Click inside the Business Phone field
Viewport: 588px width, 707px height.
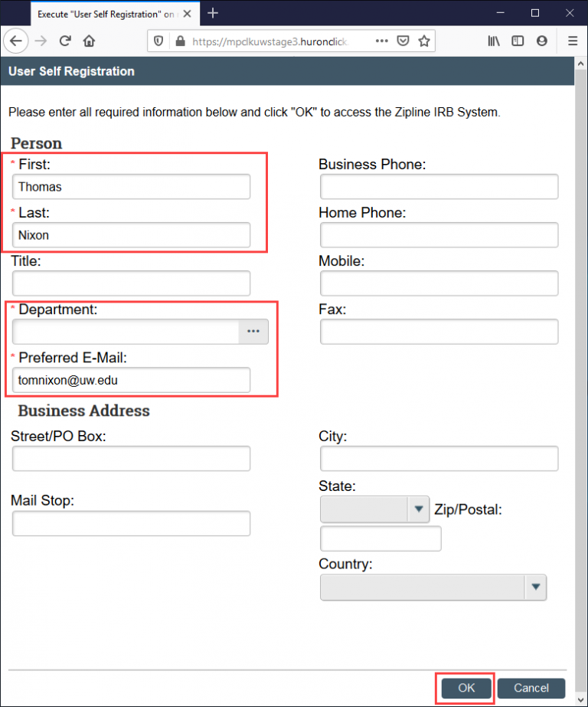pyautogui.click(x=439, y=186)
